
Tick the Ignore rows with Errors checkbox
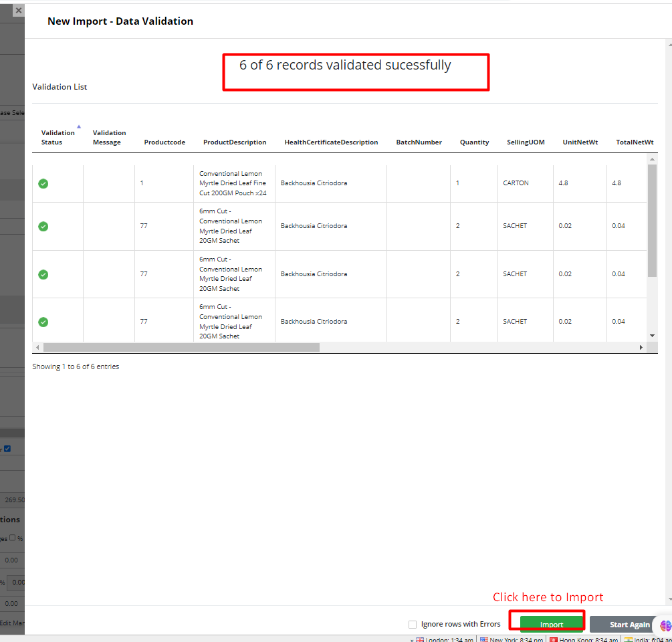pos(413,625)
